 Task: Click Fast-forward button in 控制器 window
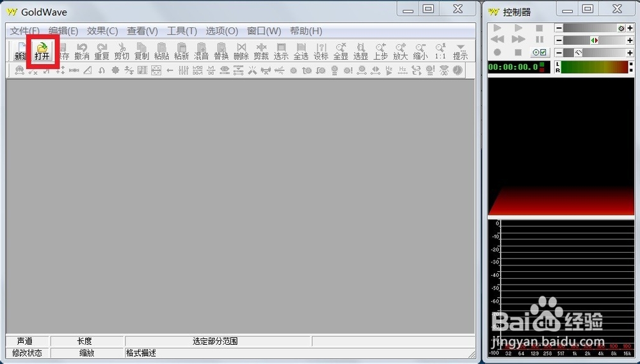(518, 40)
